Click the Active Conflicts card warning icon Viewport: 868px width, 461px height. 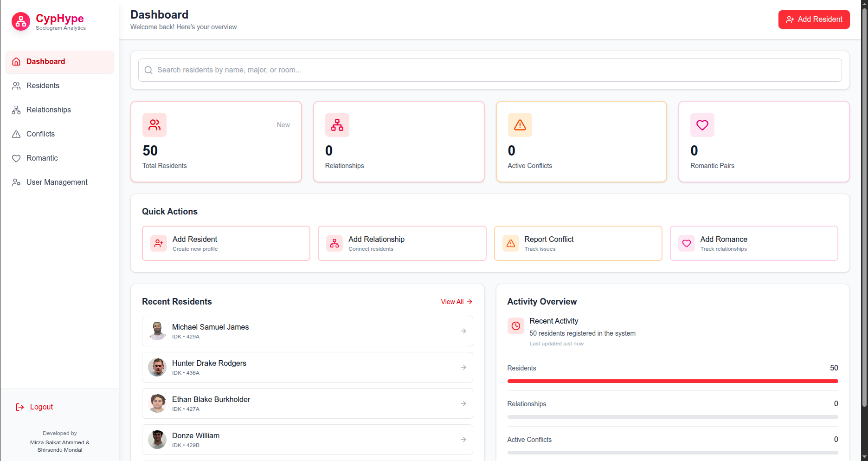(520, 125)
